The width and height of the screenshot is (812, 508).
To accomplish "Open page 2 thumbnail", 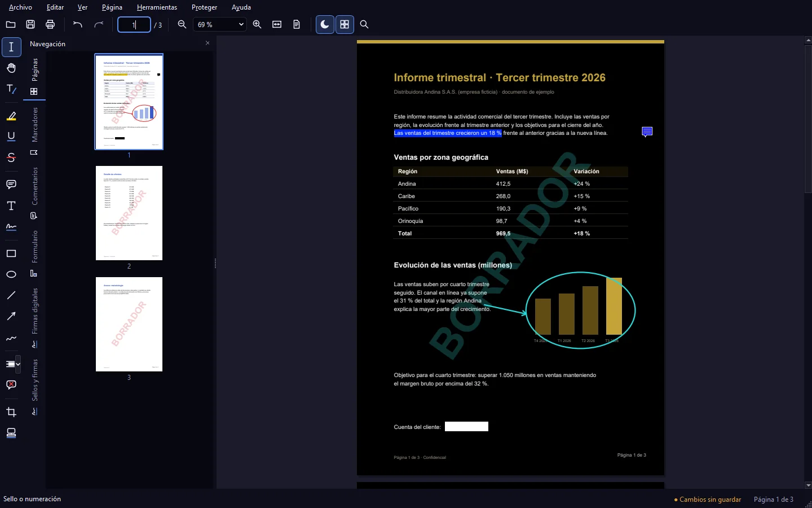I will click(x=129, y=213).
